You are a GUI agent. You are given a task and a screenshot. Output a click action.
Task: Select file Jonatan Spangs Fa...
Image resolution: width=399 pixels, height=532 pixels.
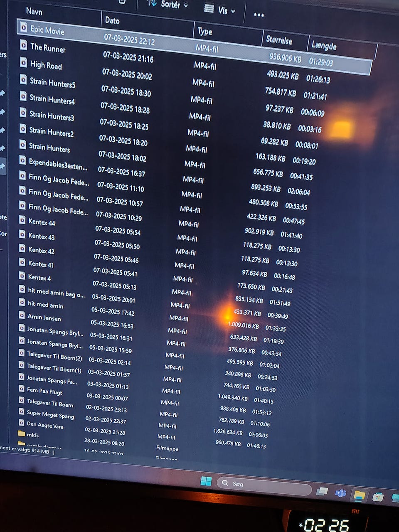pyautogui.click(x=52, y=380)
